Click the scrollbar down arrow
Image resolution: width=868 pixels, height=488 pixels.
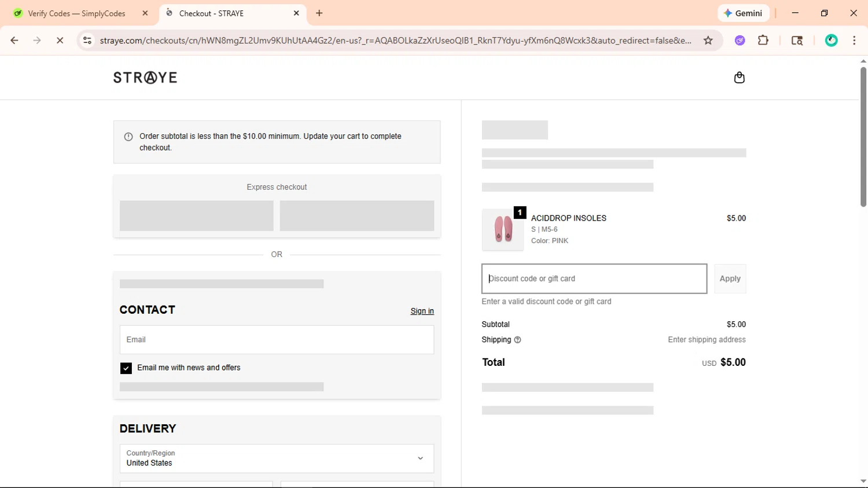(x=863, y=481)
